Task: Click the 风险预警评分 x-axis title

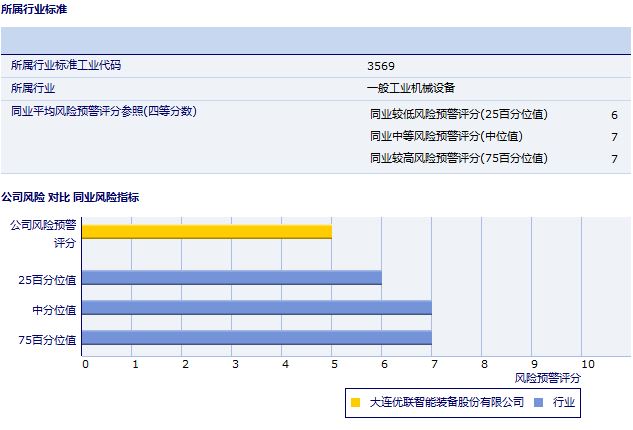Action: click(547, 378)
